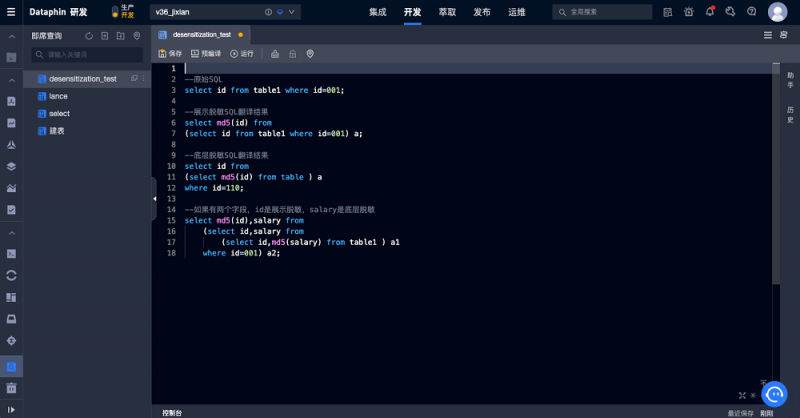The height and width of the screenshot is (418, 800).
Task: Switch to the 集成 top menu
Action: 377,12
